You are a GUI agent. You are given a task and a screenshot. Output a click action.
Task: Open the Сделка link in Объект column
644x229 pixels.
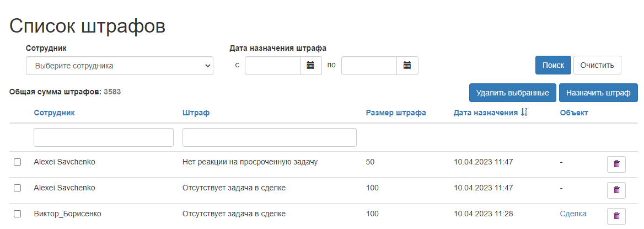coord(573,214)
